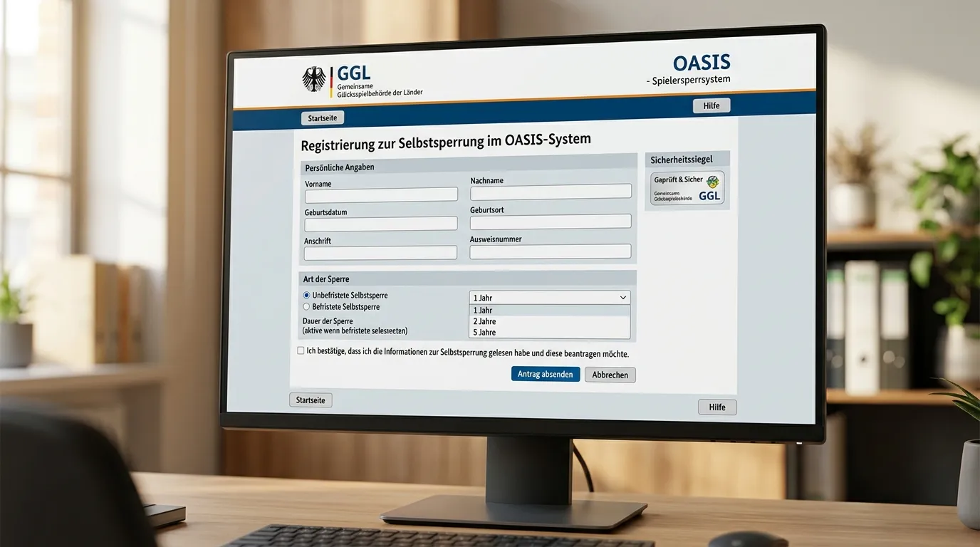980x547 pixels.
Task: Open the 1 Jahr duration dropdown
Action: pos(550,298)
